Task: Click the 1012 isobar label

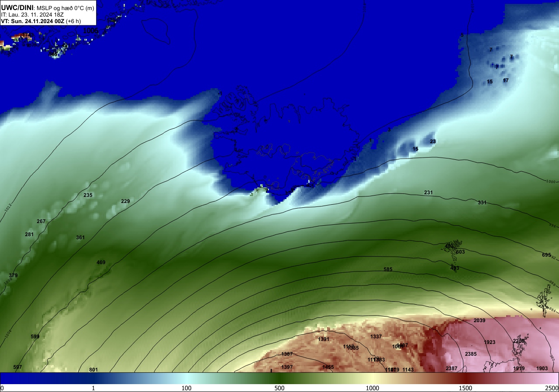Action: [8, 208]
